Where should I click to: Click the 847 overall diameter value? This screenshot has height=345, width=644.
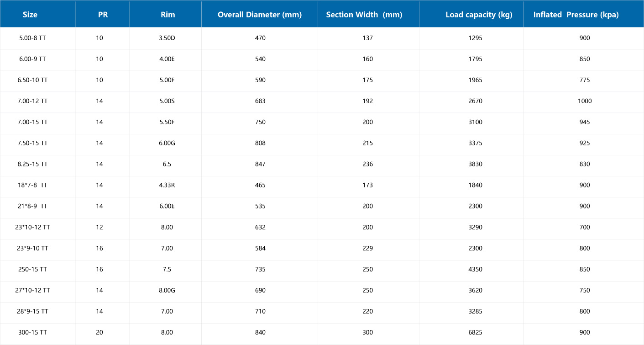(x=260, y=164)
